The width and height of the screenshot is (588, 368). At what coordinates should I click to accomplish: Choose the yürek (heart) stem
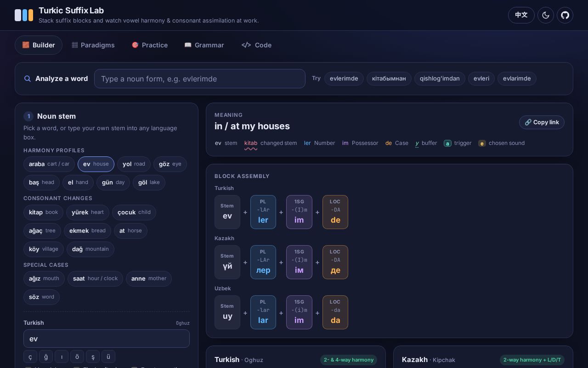(88, 213)
